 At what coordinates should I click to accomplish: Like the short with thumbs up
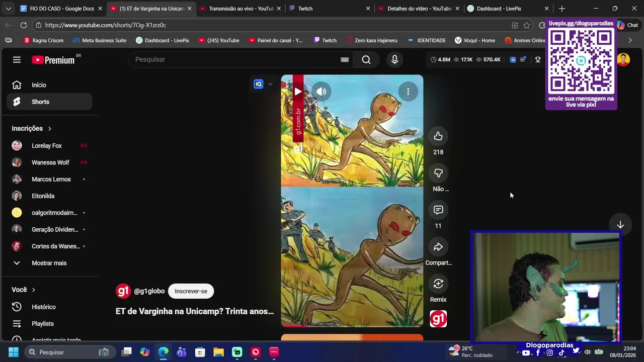[438, 136]
